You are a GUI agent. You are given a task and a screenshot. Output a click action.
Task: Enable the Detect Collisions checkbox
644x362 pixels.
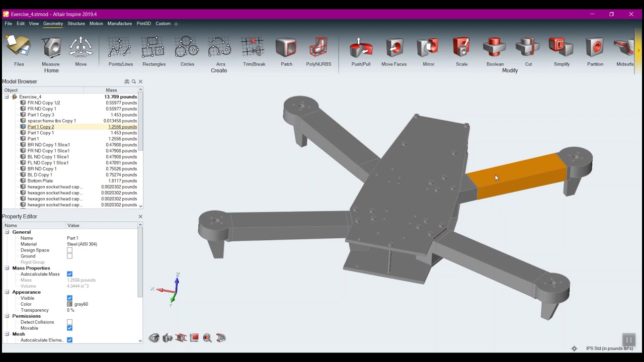click(x=69, y=322)
